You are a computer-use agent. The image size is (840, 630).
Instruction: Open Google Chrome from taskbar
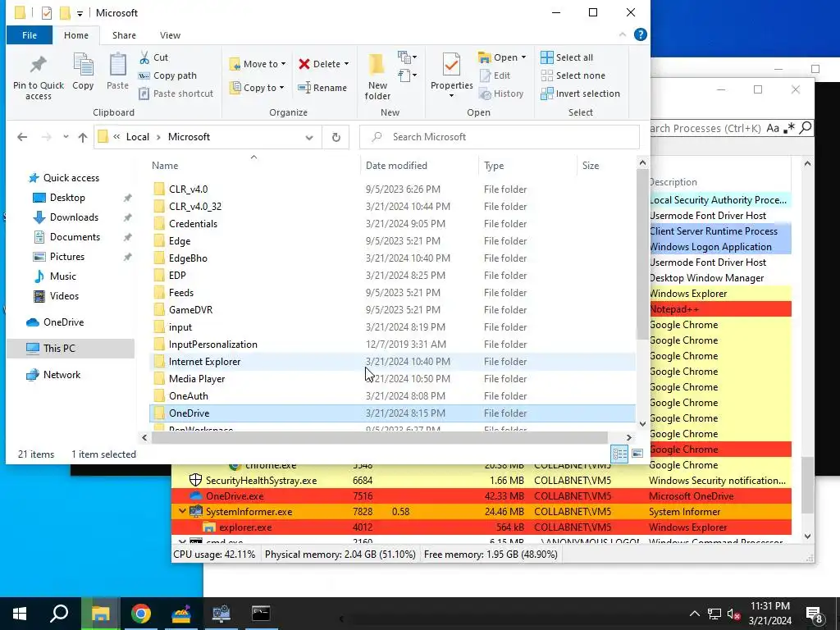tap(141, 614)
